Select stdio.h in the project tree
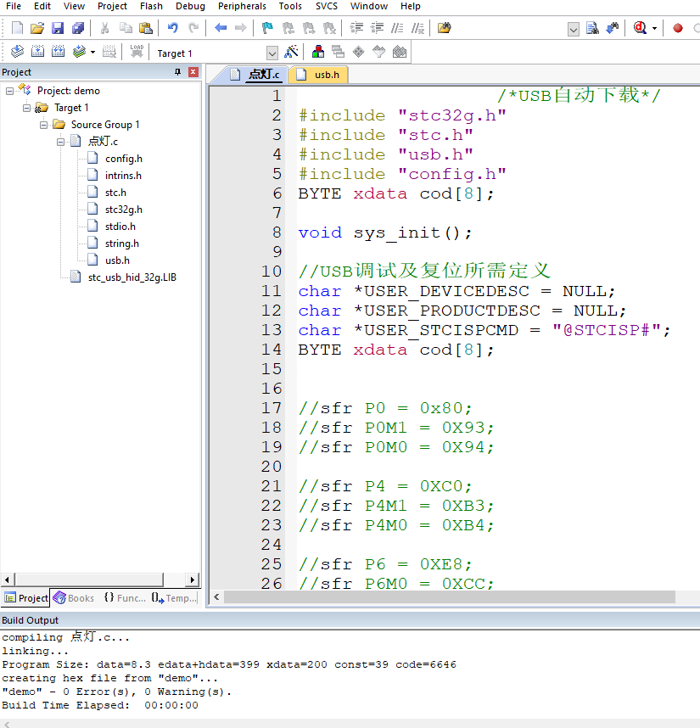 click(120, 227)
